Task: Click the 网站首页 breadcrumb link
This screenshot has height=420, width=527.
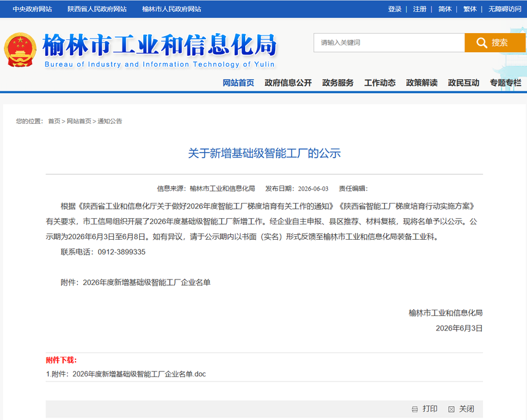Action: pyautogui.click(x=79, y=121)
